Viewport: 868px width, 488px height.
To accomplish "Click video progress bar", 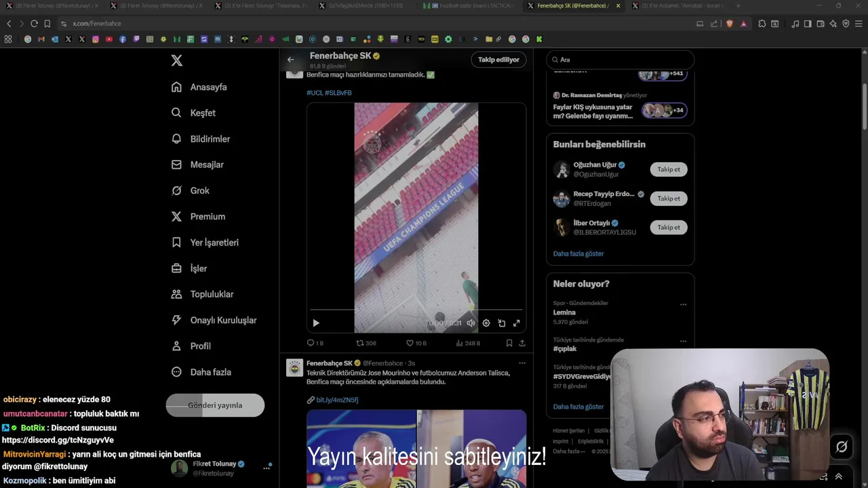I will click(x=416, y=310).
